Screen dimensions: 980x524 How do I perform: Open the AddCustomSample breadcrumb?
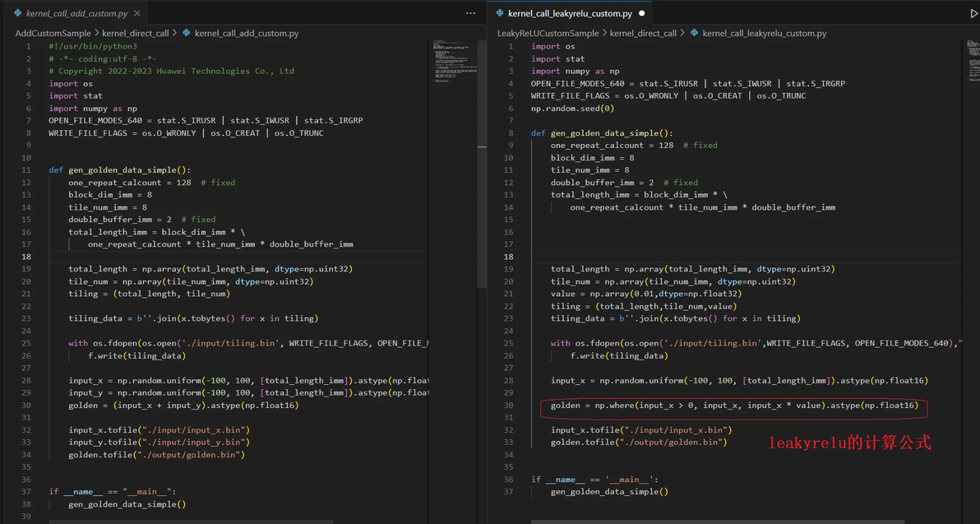click(53, 33)
